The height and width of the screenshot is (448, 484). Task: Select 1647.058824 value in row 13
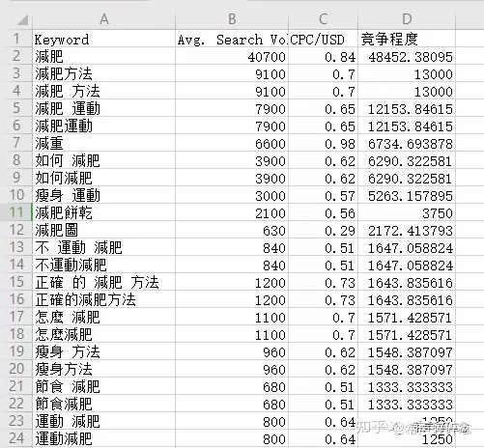click(407, 247)
